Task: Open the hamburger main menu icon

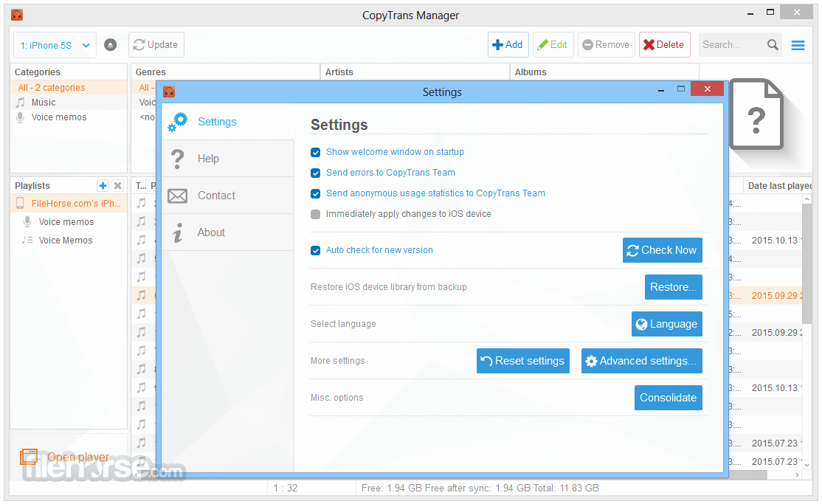Action: tap(798, 46)
